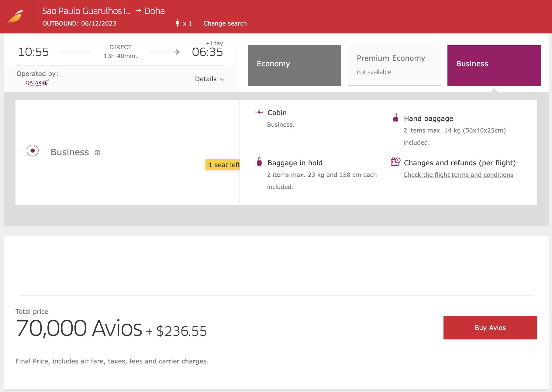Click the 06:35 arrival time
The image size is (552, 392).
pyautogui.click(x=207, y=52)
